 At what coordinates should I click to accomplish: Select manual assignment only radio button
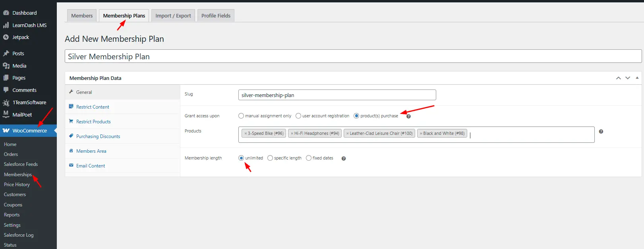(x=241, y=116)
